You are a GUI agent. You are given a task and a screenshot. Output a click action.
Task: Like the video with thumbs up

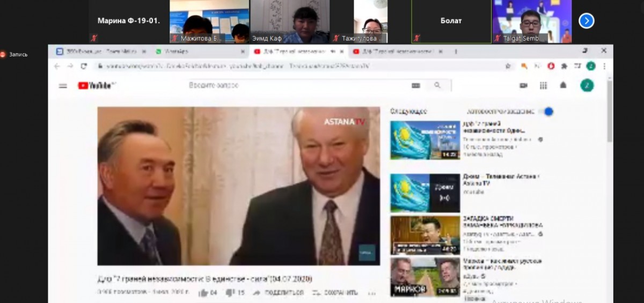click(x=204, y=293)
